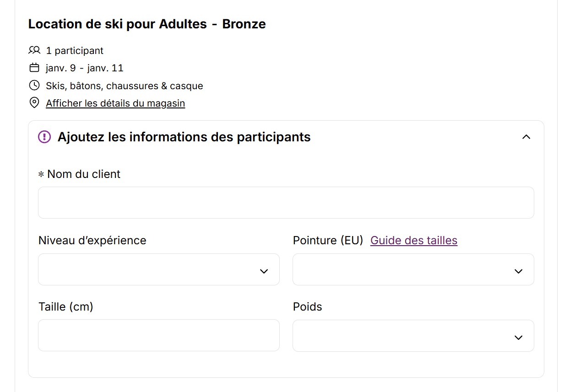Click the participants group icon
Viewport: 570px width, 392px height.
[34, 50]
